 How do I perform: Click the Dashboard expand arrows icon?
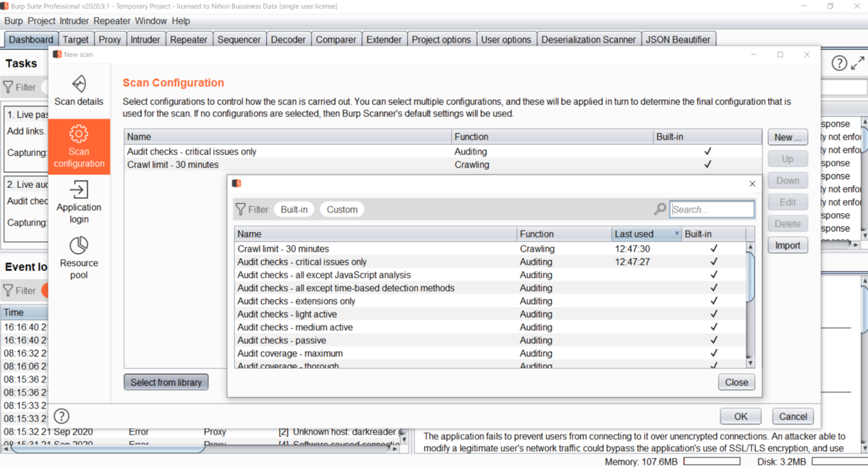tap(859, 64)
